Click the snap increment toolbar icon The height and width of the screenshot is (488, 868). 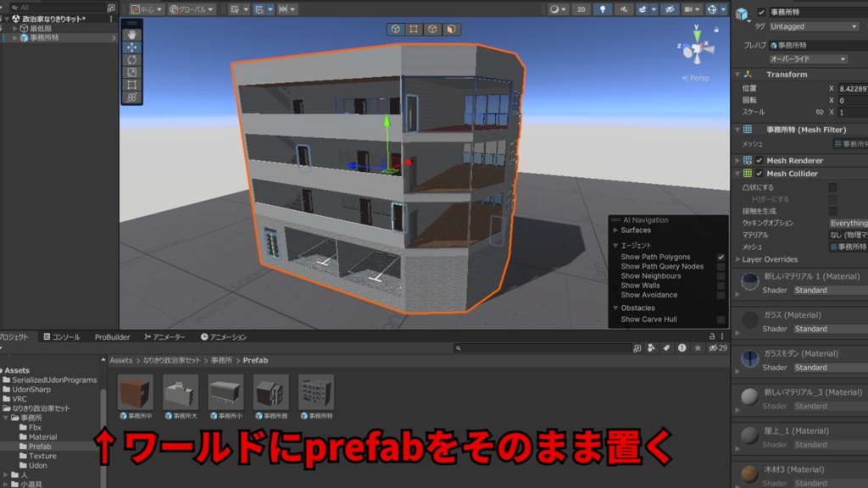point(283,9)
